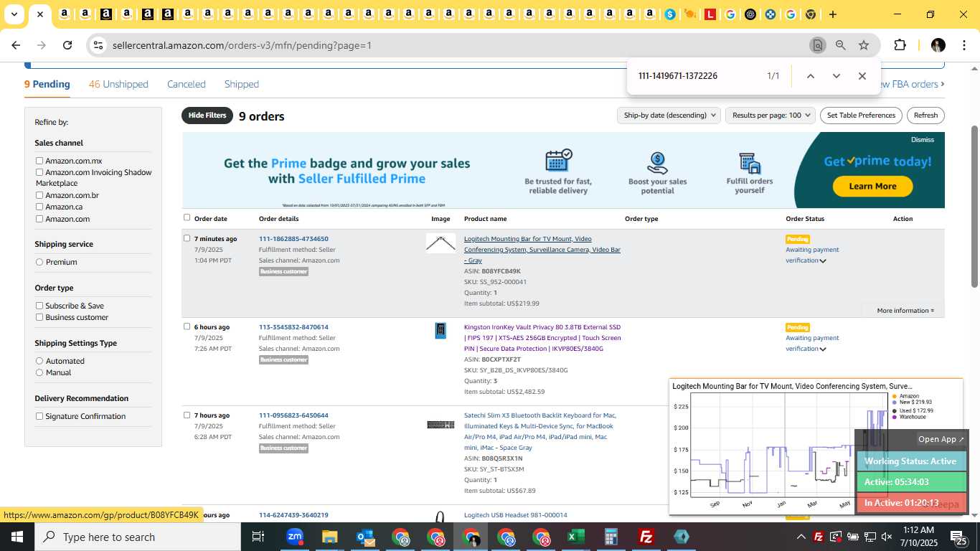This screenshot has width=980, height=551.
Task: Switch to the Shipped orders tab
Action: point(242,84)
